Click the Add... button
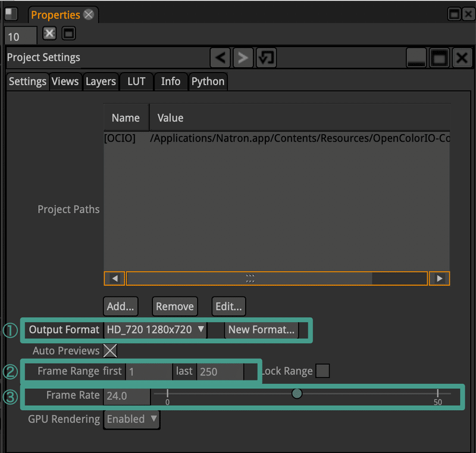This screenshot has height=453, width=476. point(121,307)
